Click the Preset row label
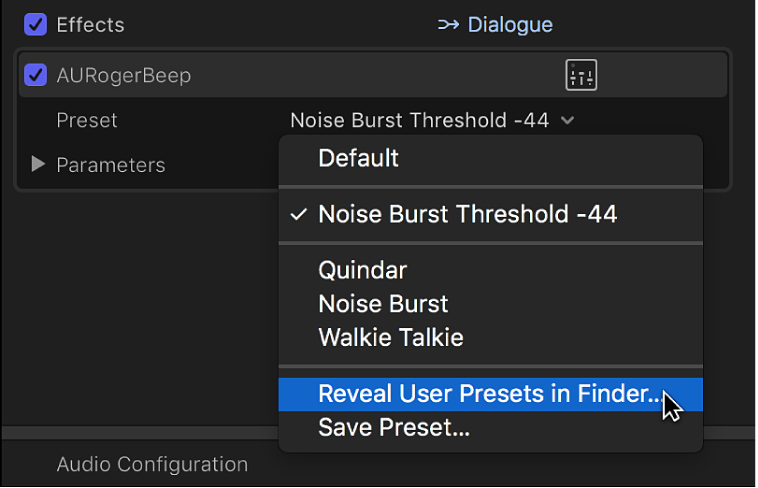The width and height of the screenshot is (758, 488). pyautogui.click(x=87, y=121)
